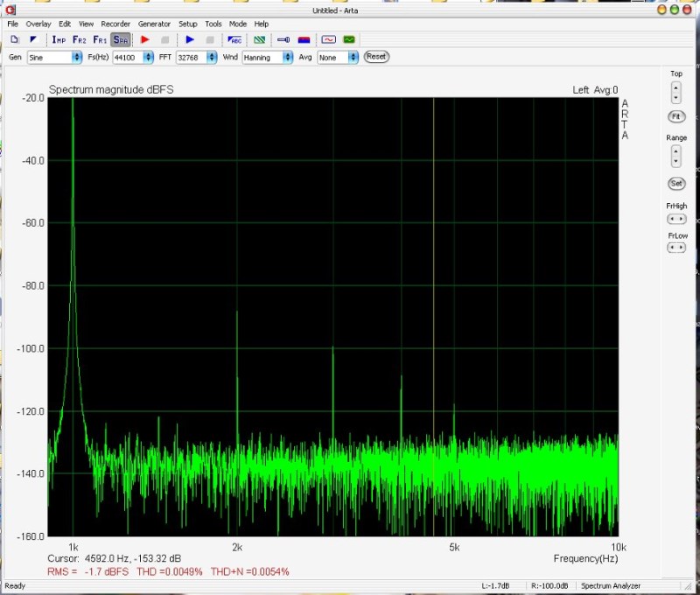Click the Fit button
This screenshot has height=595, width=700.
(675, 116)
